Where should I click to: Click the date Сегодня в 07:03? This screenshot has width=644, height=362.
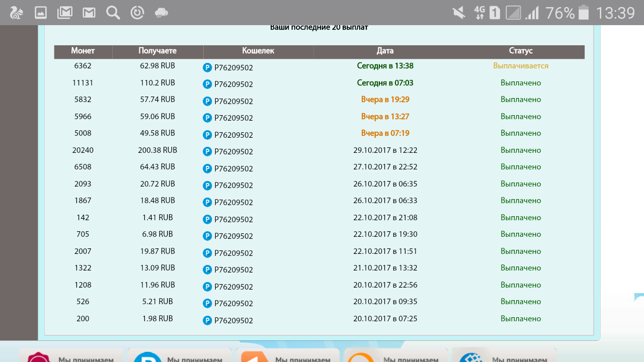pos(385,83)
